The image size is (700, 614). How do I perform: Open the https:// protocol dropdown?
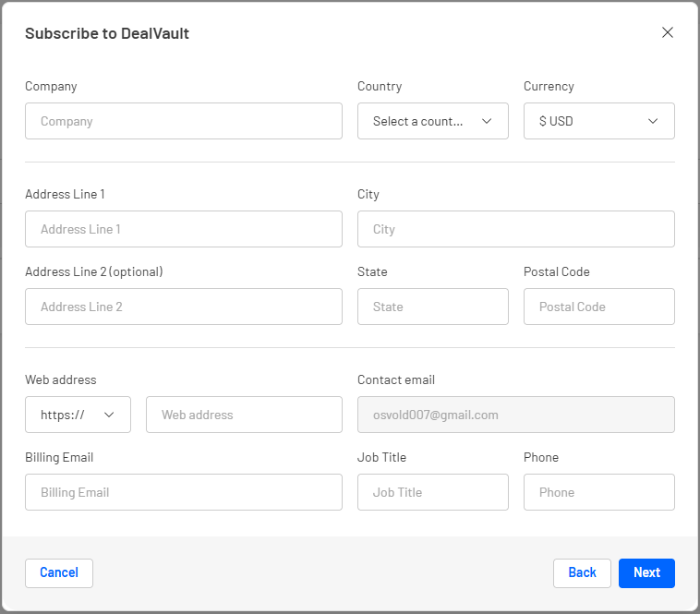pyautogui.click(x=78, y=415)
